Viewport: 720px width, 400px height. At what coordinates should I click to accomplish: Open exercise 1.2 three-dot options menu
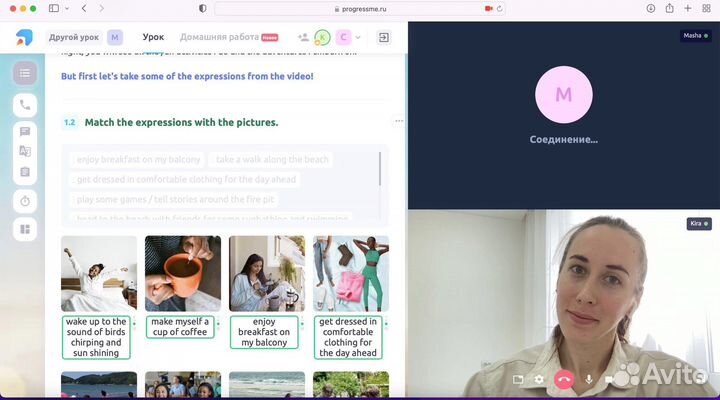[399, 121]
